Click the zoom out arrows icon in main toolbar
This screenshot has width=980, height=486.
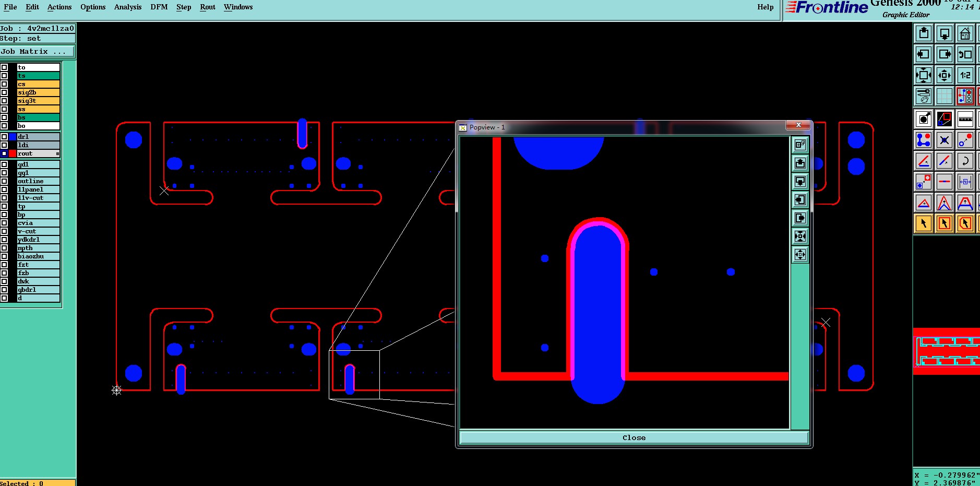tap(945, 75)
